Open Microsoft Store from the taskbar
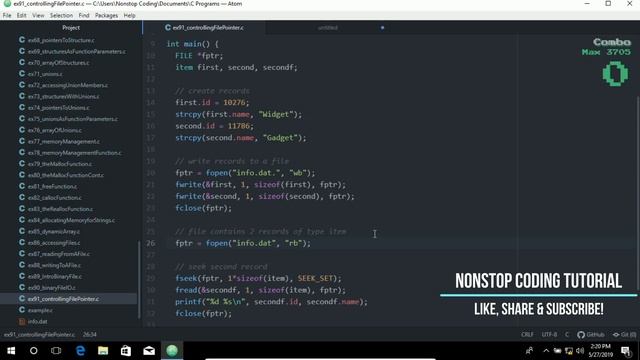Screen dimensions: 640x360 click(x=126, y=351)
